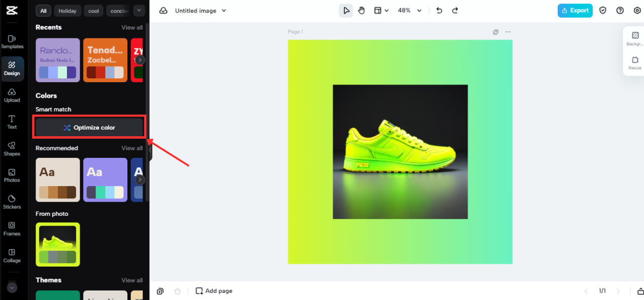The width and height of the screenshot is (644, 300).
Task: Click the CapCut logo icon
Action: (12, 10)
